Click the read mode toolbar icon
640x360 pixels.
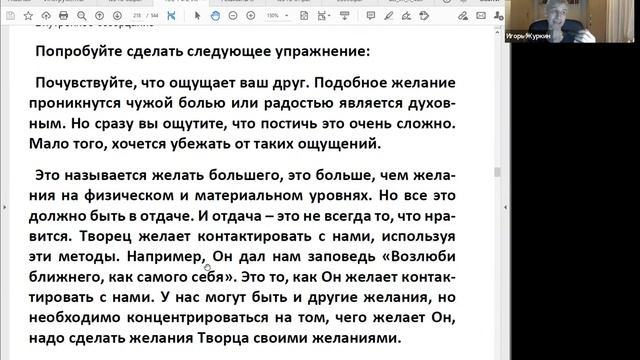click(x=344, y=16)
